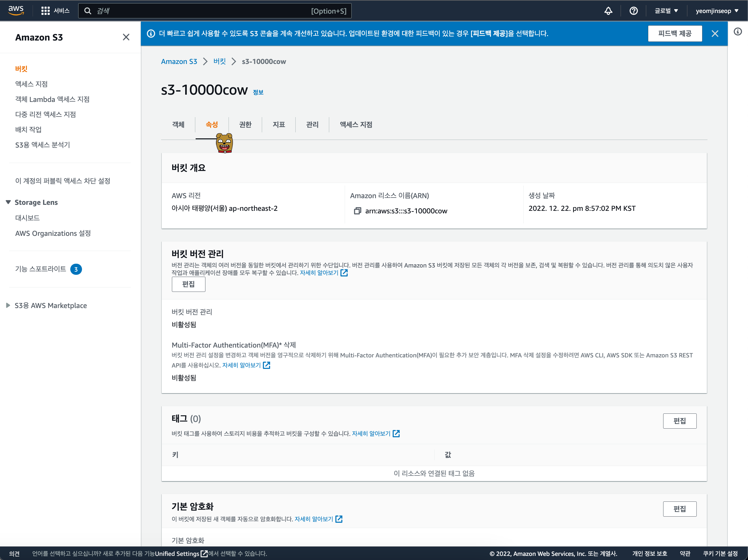Click 편집 button under 버킷 버전 관리
Screen dimensions: 748x560
pos(188,284)
